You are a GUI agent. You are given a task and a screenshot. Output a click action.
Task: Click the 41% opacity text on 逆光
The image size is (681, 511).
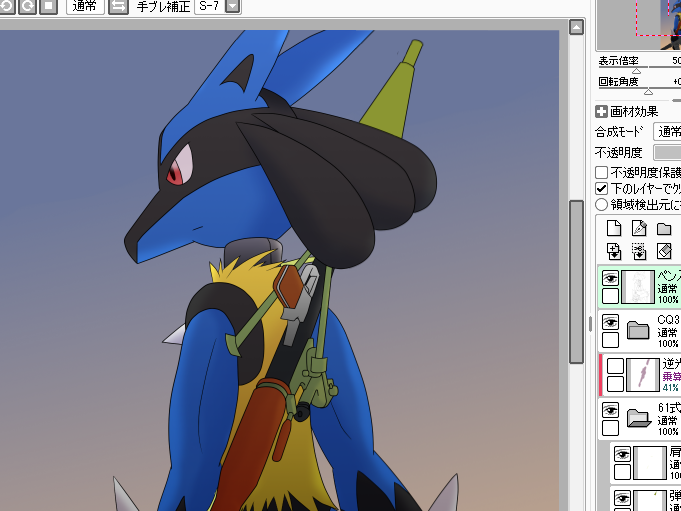click(x=671, y=387)
